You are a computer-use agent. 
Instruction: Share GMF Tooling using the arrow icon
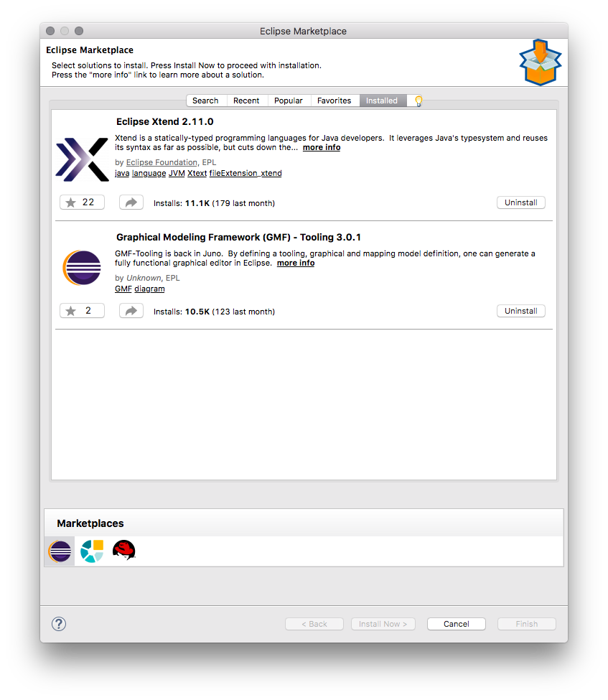click(131, 311)
